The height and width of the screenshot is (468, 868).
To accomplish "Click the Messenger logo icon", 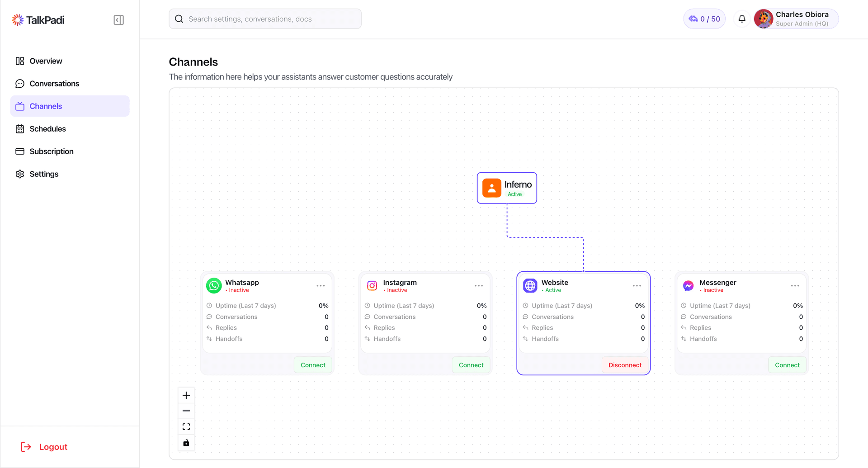I will [x=688, y=286].
